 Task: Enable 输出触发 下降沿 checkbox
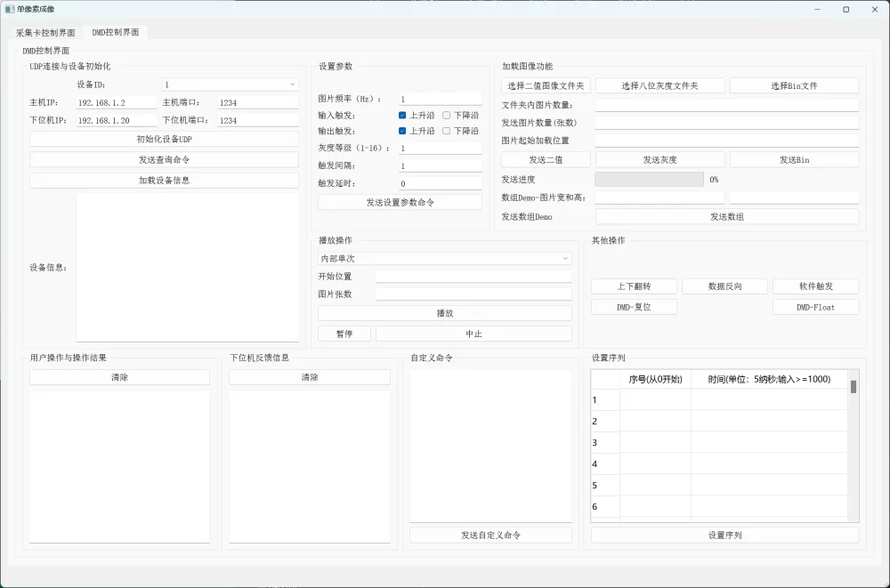[447, 131]
